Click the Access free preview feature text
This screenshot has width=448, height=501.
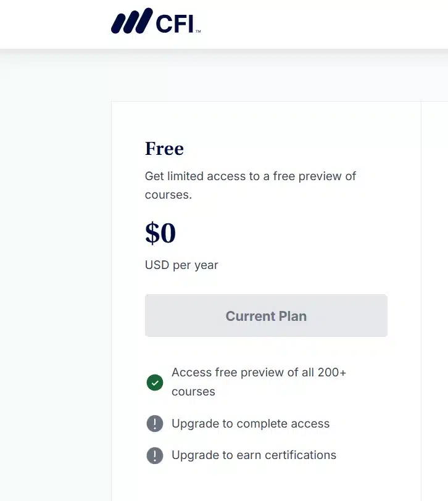(259, 373)
